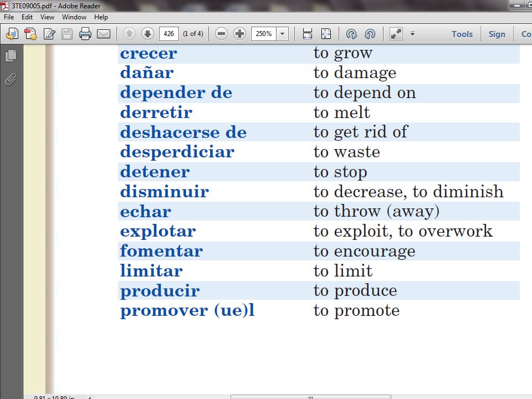Toggle read mode full screen icon

tap(396, 34)
